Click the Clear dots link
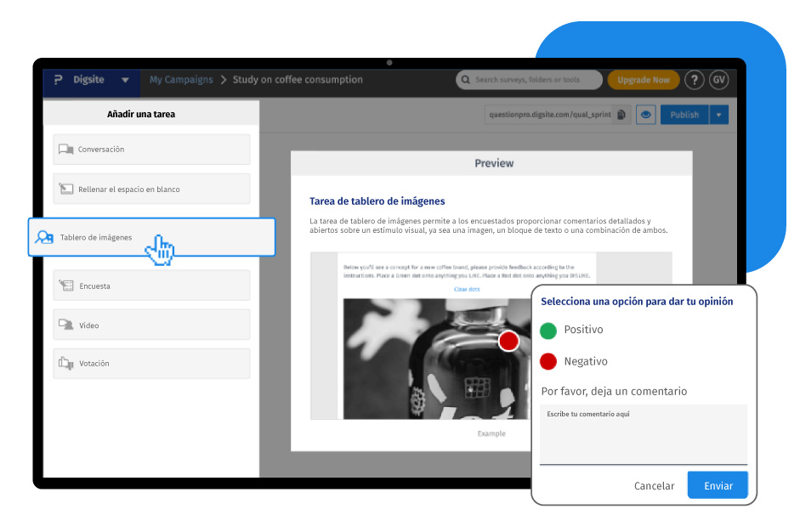 tap(467, 289)
